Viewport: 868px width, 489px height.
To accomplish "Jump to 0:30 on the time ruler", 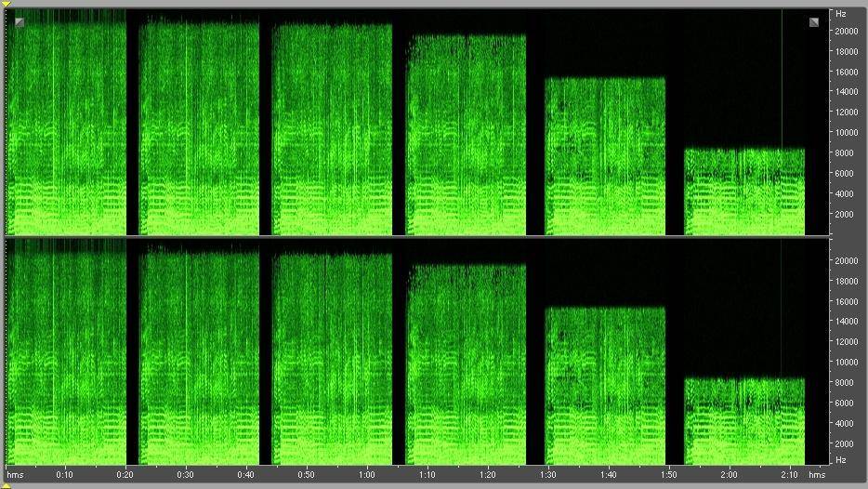I will click(185, 475).
